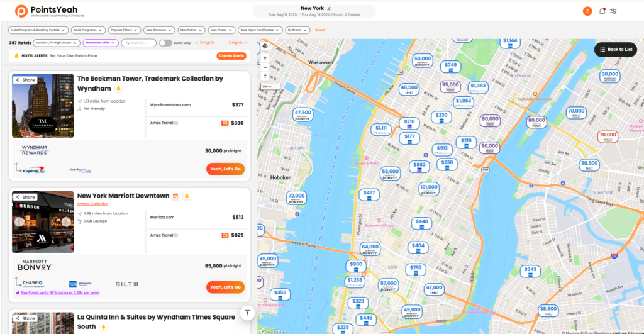
Task: Zoom in on the map
Action: click(x=265, y=58)
